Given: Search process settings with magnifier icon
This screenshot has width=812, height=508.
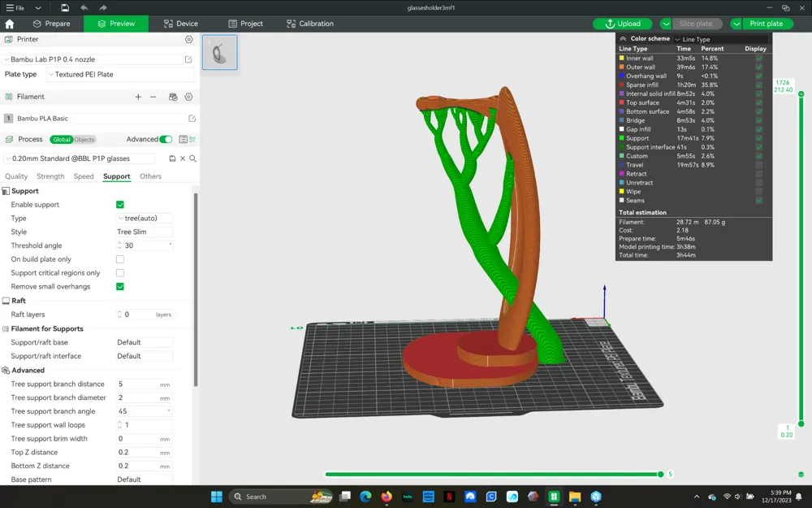Looking at the screenshot, I should click(193, 158).
